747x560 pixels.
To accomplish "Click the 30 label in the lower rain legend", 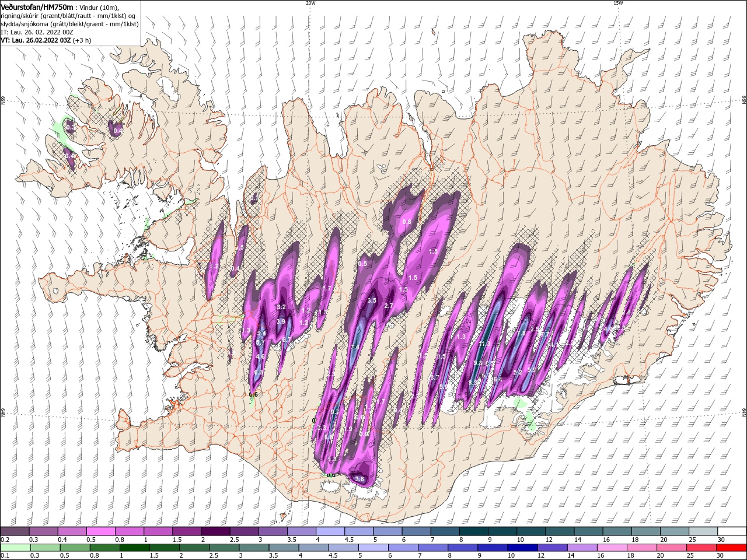I will [720, 555].
